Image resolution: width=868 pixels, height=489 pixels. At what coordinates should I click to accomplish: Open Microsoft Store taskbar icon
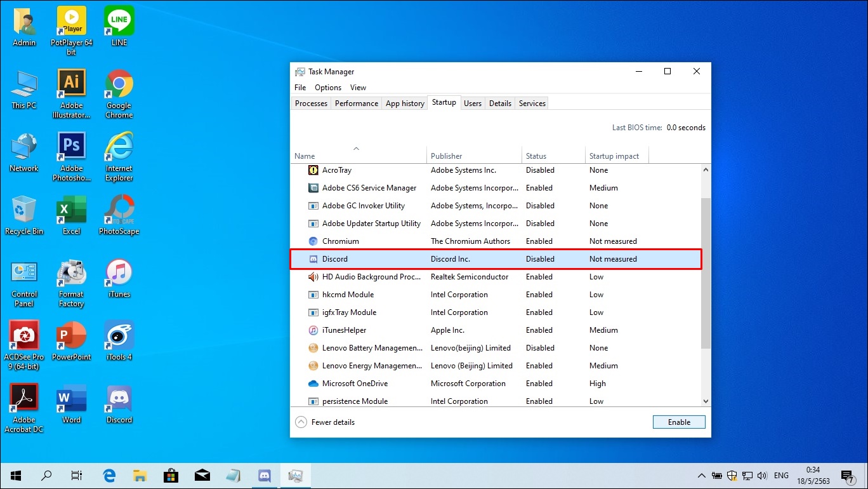[171, 476]
